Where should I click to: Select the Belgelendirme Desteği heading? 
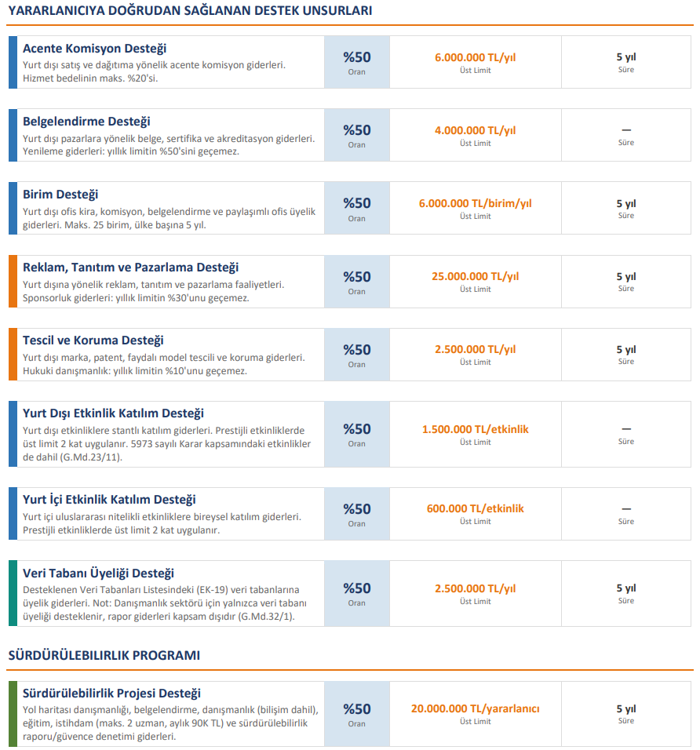(x=86, y=122)
